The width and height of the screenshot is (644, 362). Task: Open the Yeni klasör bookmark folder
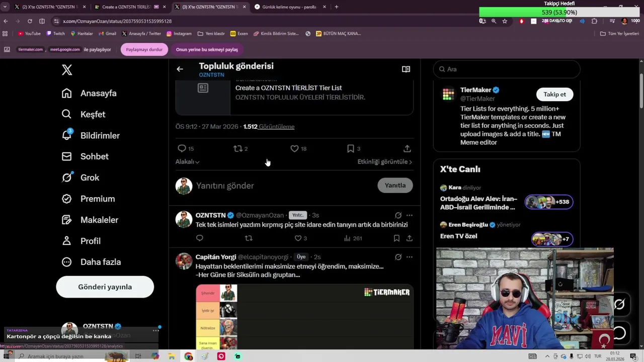[x=211, y=34]
